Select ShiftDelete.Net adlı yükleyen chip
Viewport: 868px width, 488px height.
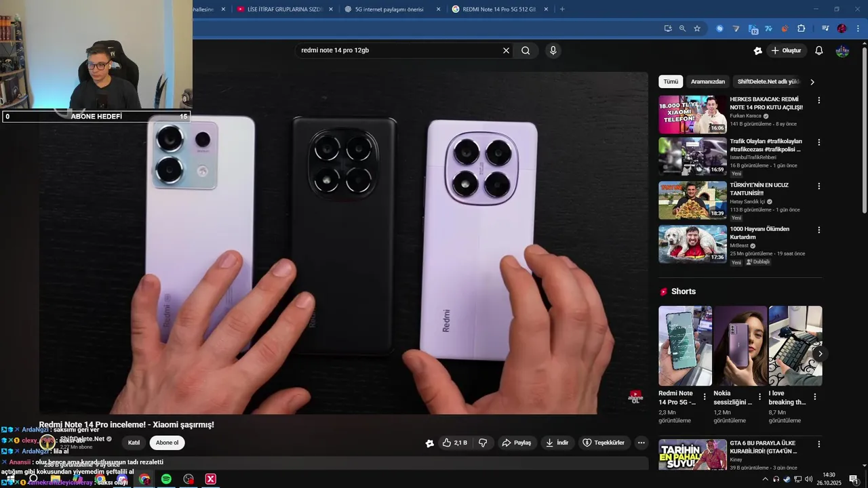click(x=768, y=81)
